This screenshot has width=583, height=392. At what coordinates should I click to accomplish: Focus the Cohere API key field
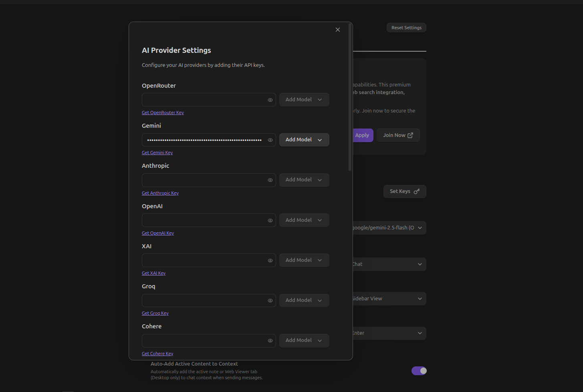click(209, 340)
